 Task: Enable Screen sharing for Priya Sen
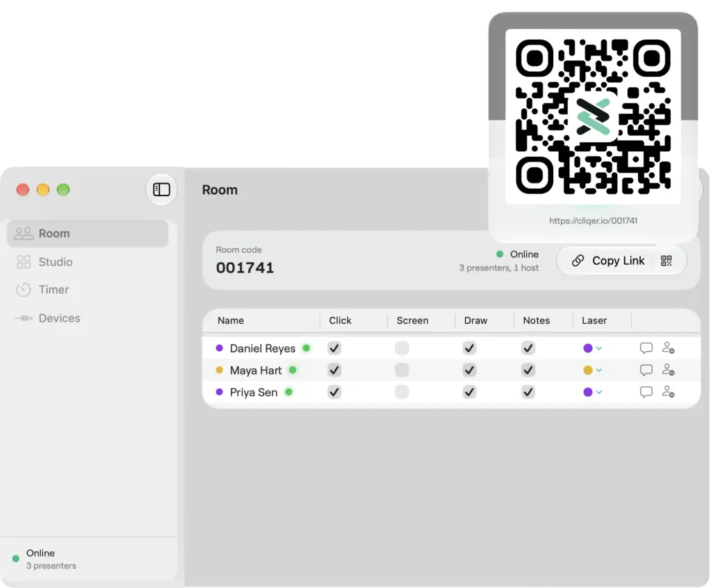tap(401, 392)
